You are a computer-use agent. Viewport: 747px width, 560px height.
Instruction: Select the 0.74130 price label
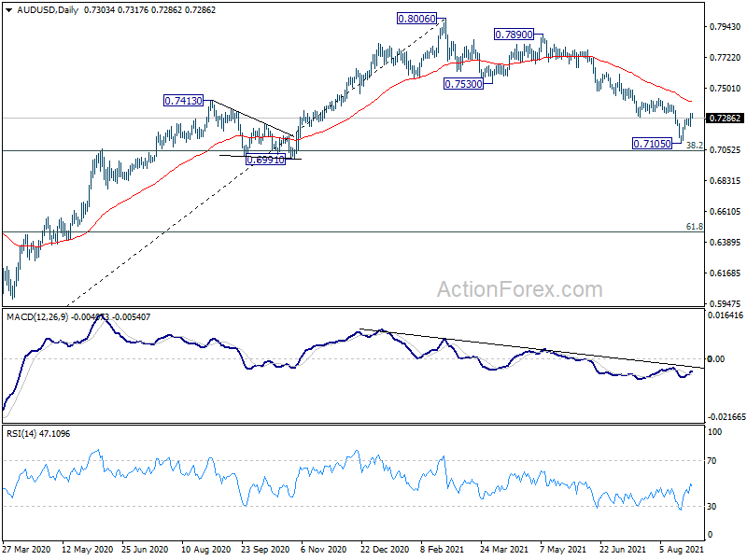[183, 101]
